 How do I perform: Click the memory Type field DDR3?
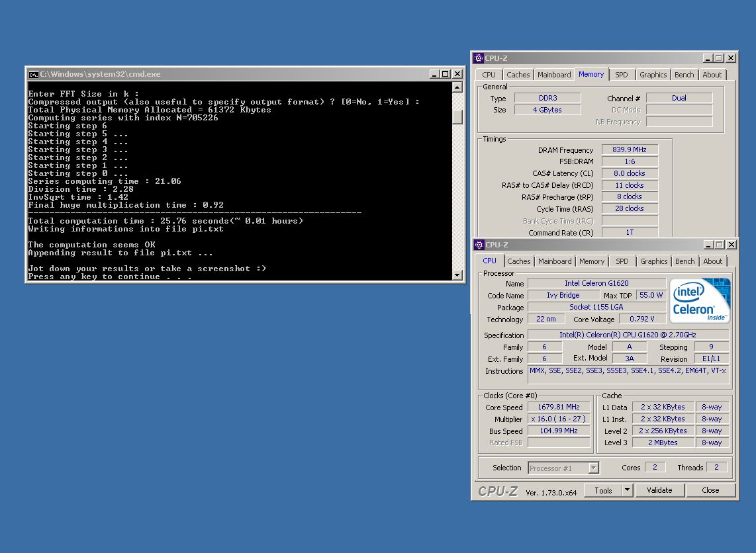pyautogui.click(x=547, y=98)
